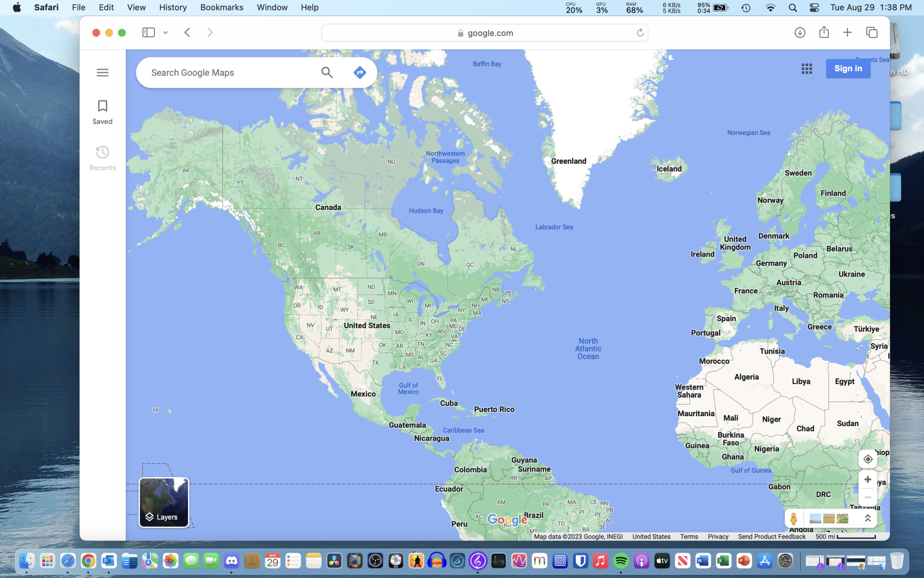Open the sidebar dropdown arrow in Safari

point(165,32)
